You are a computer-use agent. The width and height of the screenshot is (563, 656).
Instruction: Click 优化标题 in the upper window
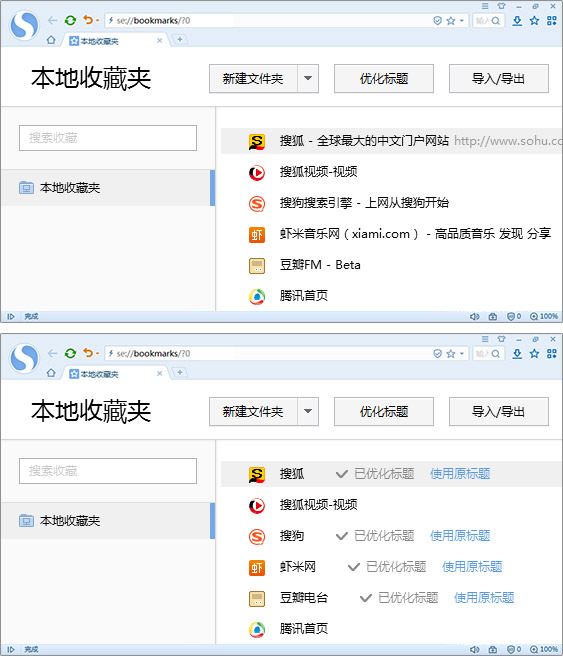[384, 79]
